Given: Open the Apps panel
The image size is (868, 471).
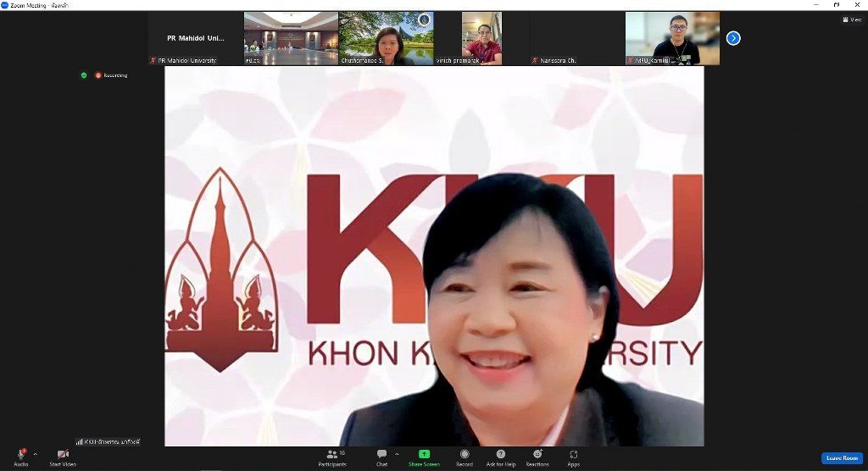Looking at the screenshot, I should tap(574, 457).
